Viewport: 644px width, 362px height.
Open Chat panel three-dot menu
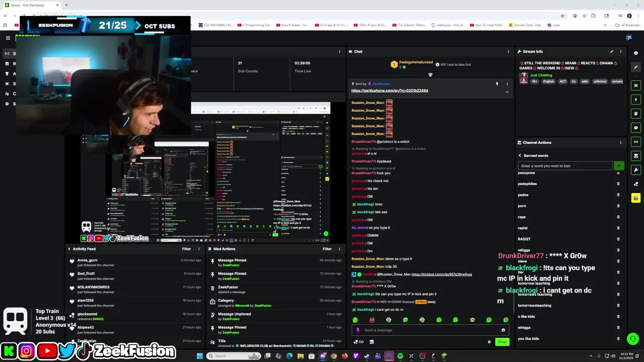click(508, 51)
